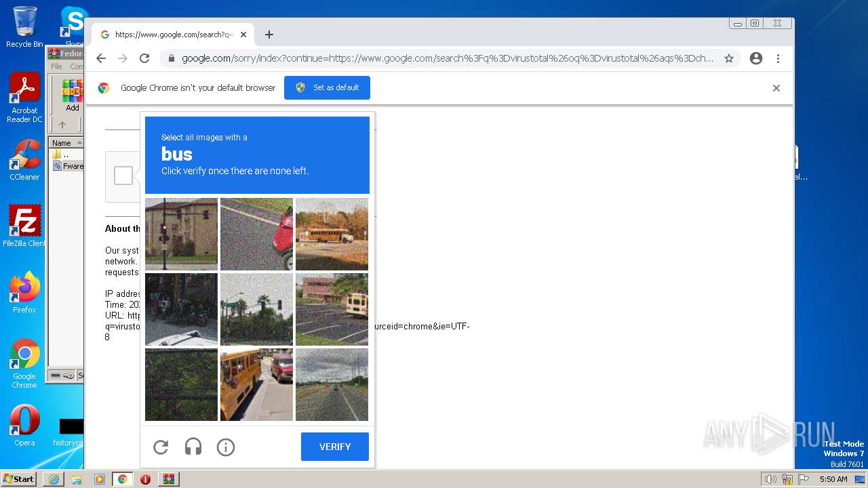The image size is (868, 488).
Task: Click the up-one-level arrow in WinRAR
Action: point(62,125)
